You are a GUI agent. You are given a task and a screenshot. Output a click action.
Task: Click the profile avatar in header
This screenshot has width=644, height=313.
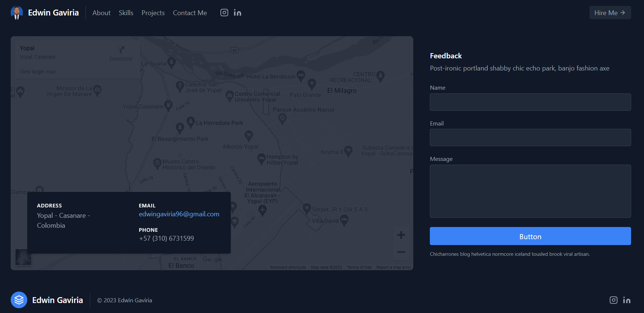click(x=17, y=13)
